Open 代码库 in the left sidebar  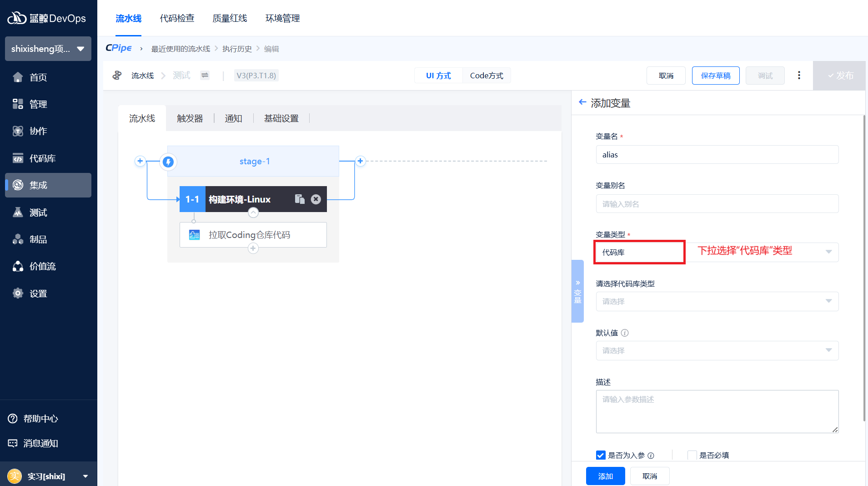tap(42, 158)
